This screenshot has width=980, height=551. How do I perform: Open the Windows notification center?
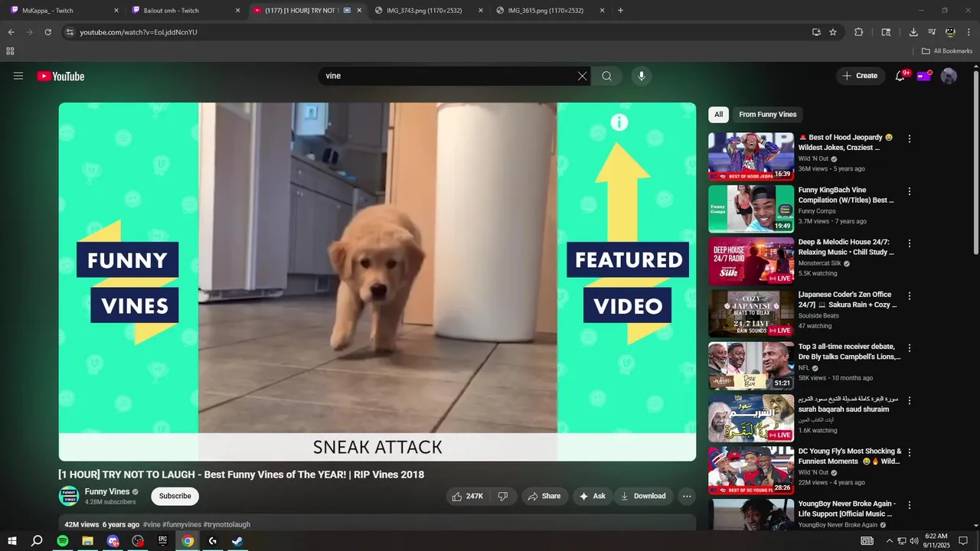963,541
